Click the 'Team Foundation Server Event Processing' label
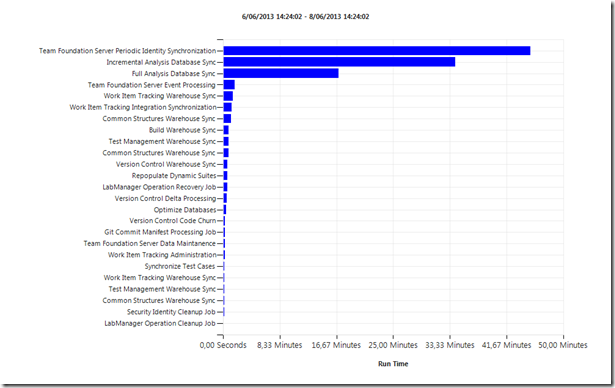This screenshot has height=388, width=615. (x=152, y=85)
